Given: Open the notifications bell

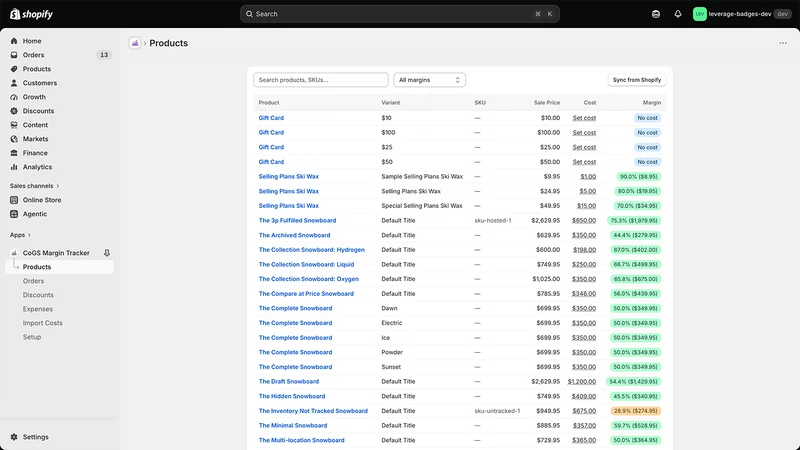Looking at the screenshot, I should 678,14.
